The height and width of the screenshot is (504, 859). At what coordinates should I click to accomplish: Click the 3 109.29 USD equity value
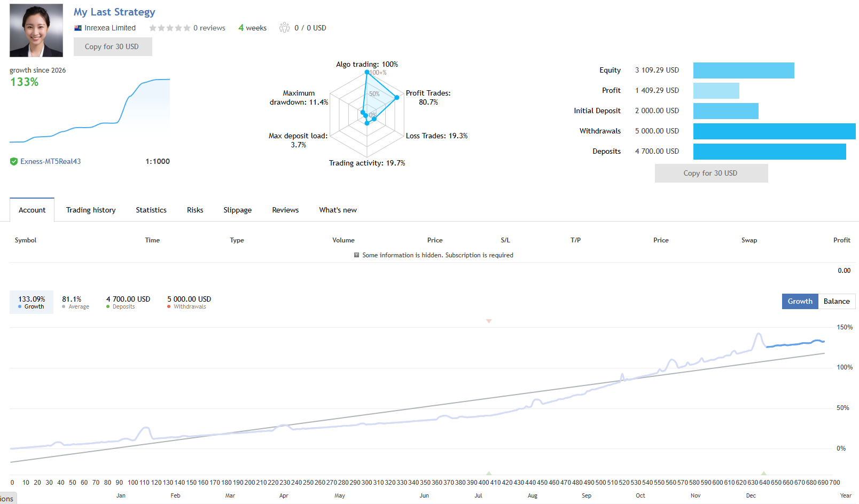pos(657,70)
